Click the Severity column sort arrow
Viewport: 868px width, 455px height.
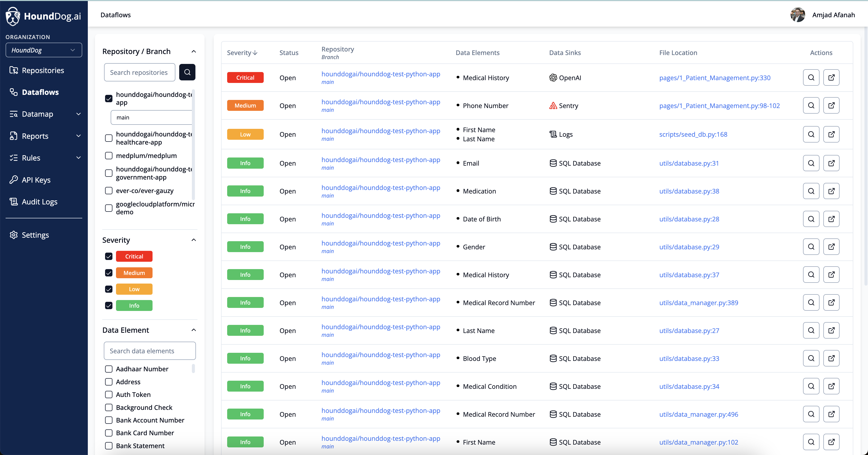(255, 53)
